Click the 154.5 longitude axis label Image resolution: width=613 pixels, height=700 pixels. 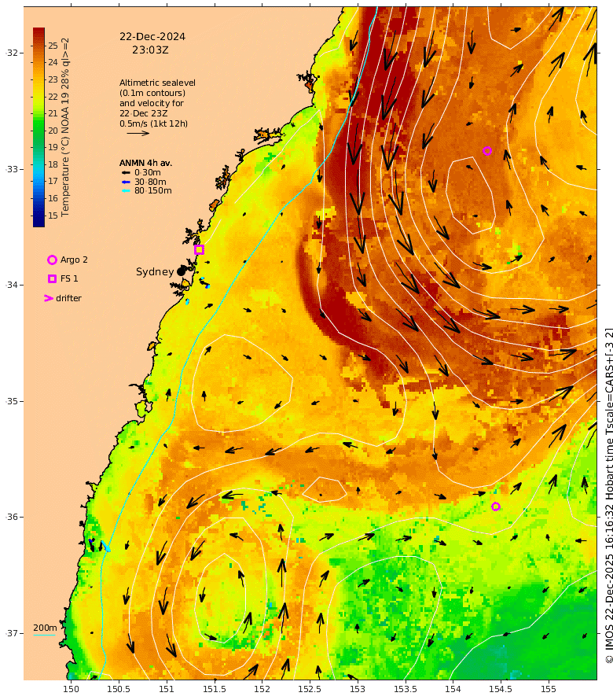point(501,689)
